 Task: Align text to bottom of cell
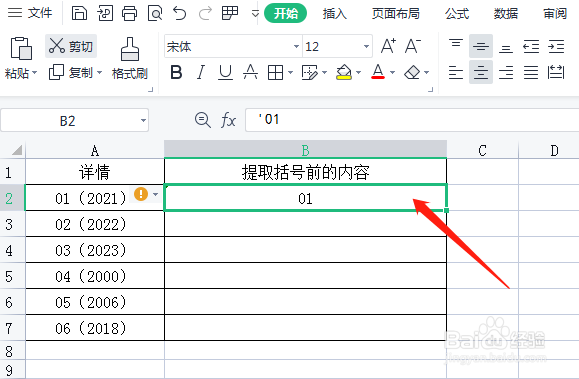click(506, 48)
